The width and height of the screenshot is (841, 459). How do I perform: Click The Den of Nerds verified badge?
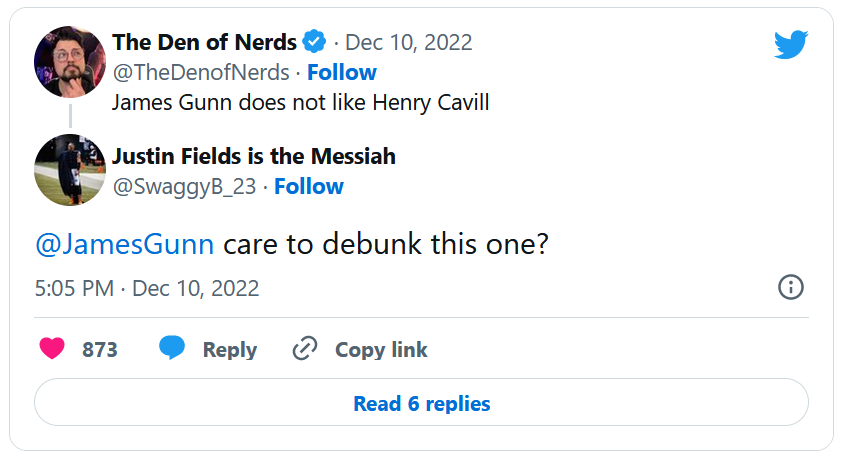[x=315, y=42]
